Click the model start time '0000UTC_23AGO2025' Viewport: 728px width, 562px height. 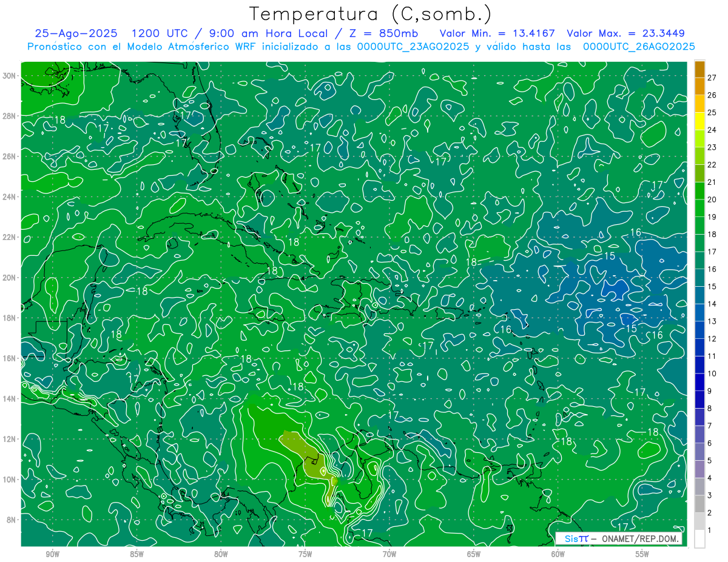click(413, 47)
